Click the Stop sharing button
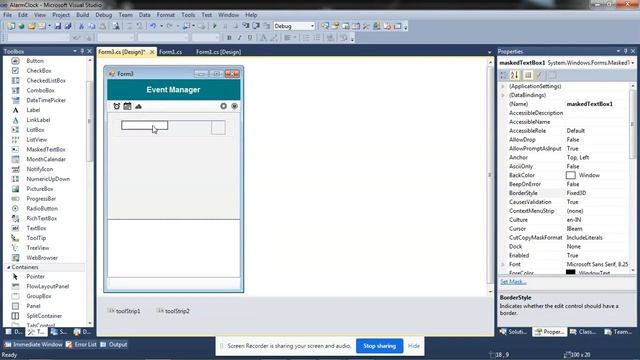 tap(379, 346)
